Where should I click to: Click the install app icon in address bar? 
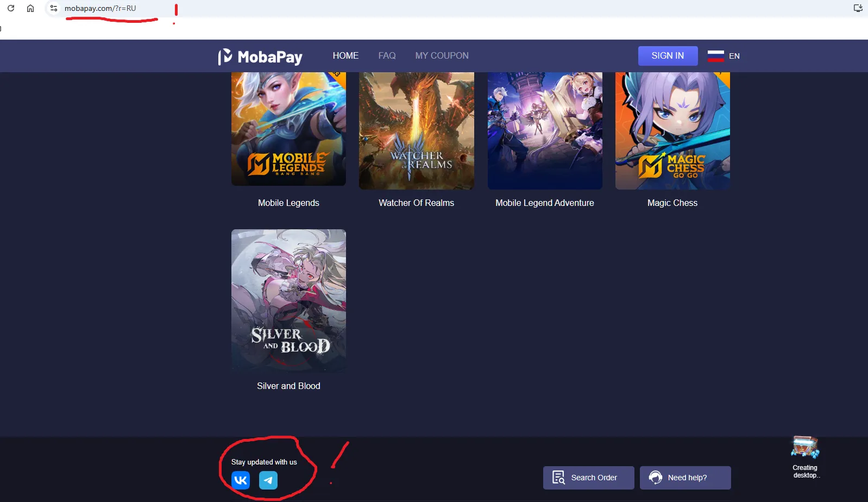(x=858, y=8)
